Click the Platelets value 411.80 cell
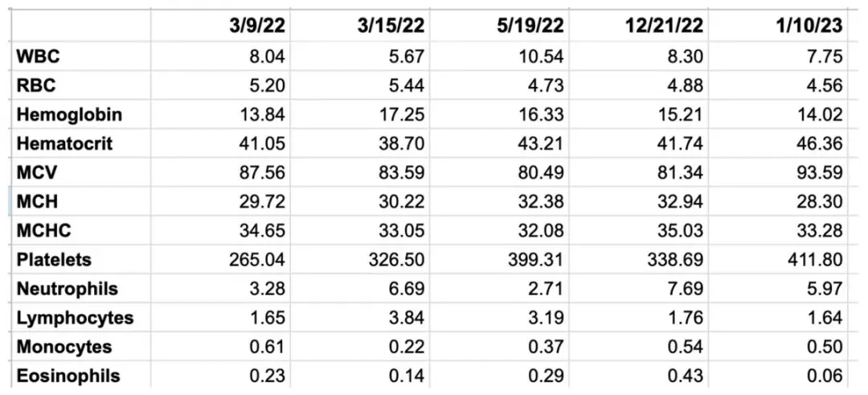 [777, 259]
